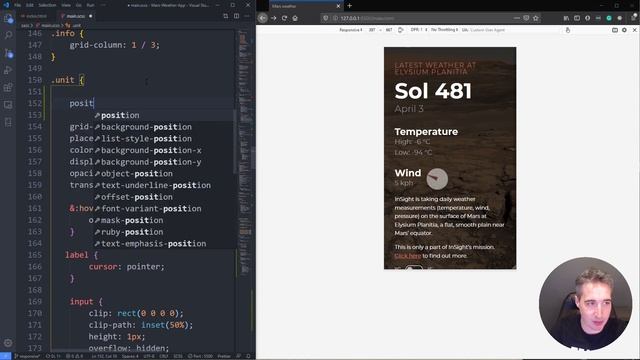Click the Custom User Agent field
Viewport: 640px width, 360px height.
(487, 30)
